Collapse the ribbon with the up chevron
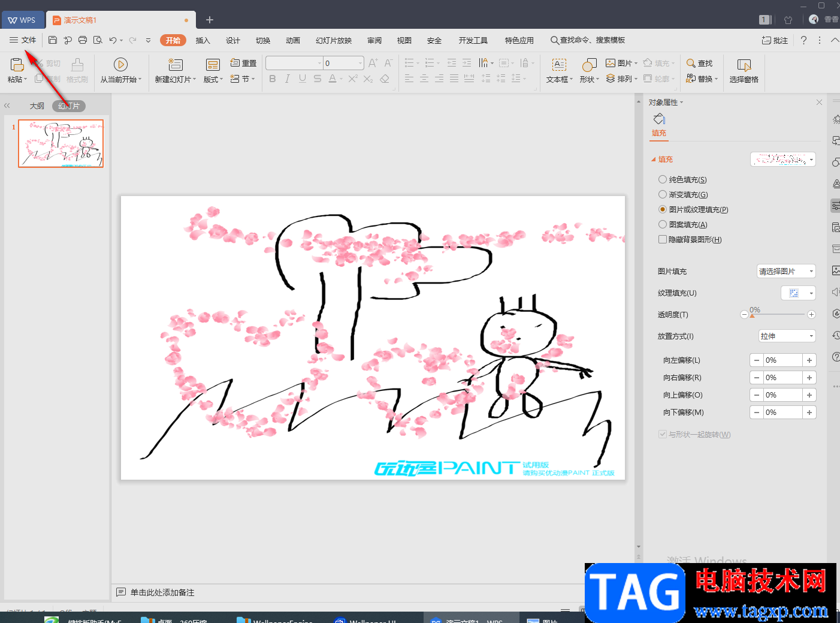 [836, 40]
